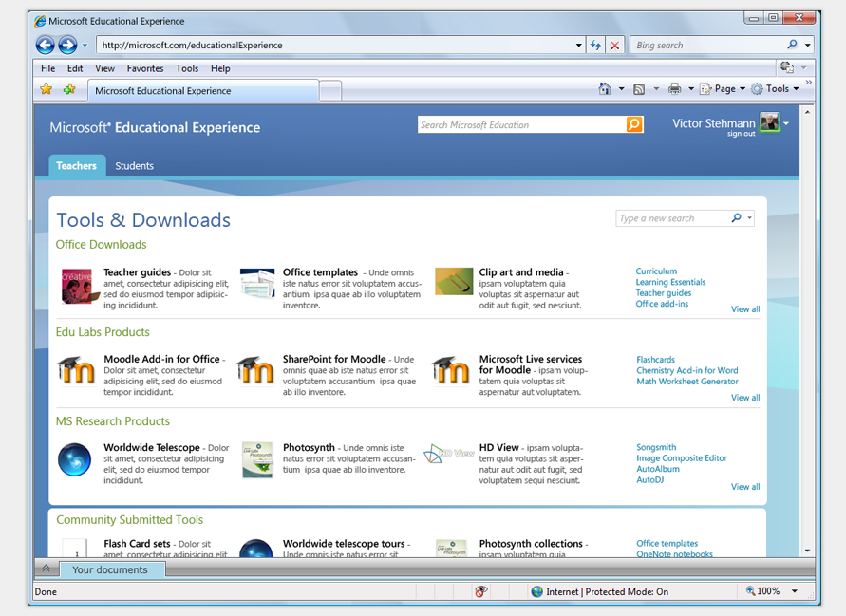Click the Moodle Add-in for Office icon

pyautogui.click(x=76, y=370)
